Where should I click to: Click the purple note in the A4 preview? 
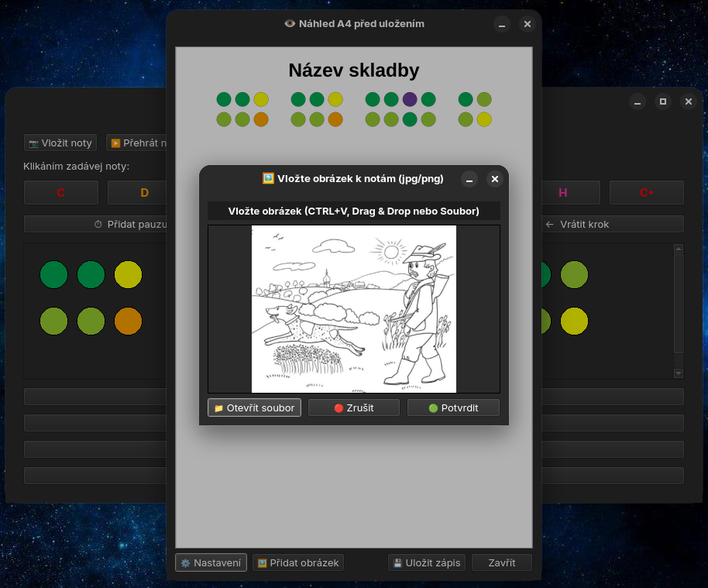(x=410, y=99)
